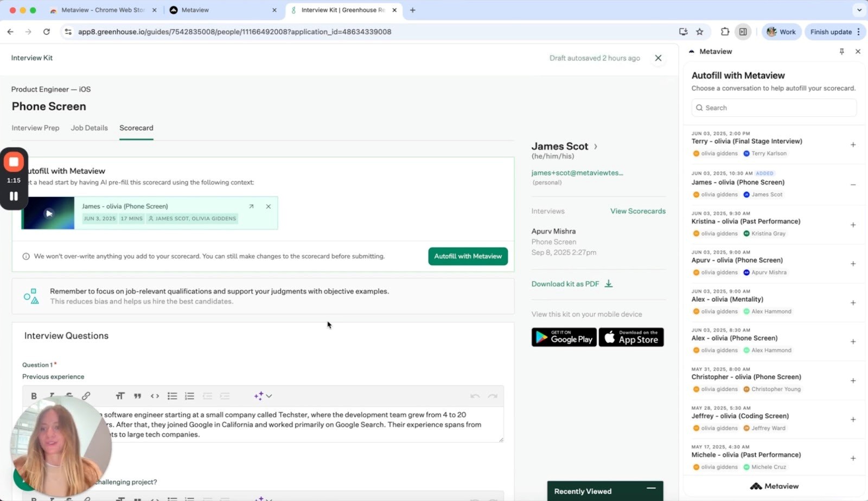This screenshot has width=868, height=501.
Task: Switch to the Interview Prep tab
Action: (x=35, y=128)
